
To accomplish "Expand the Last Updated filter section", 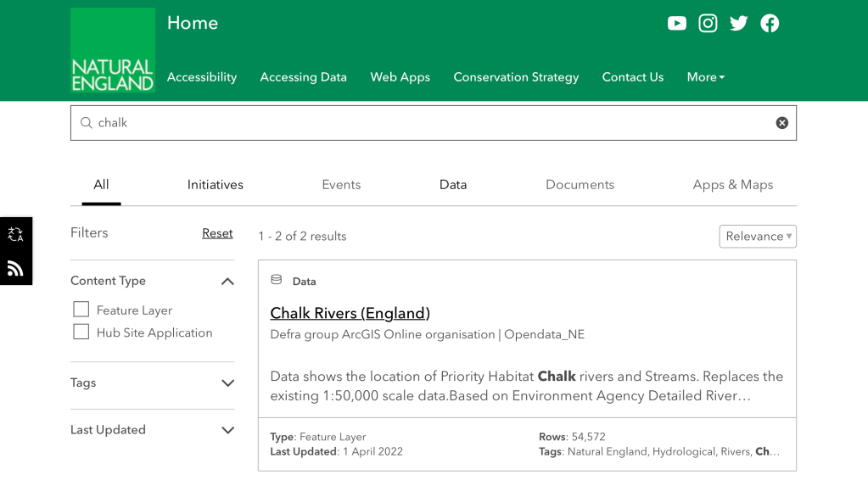I will coord(227,430).
